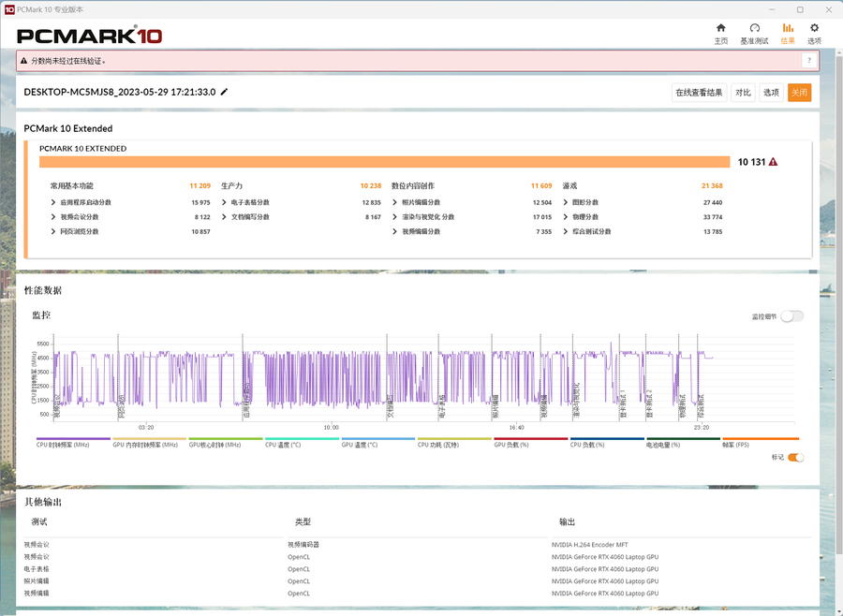
Task: Click the NVIDIA H.264 Encoder MFT output
Action: point(590,545)
